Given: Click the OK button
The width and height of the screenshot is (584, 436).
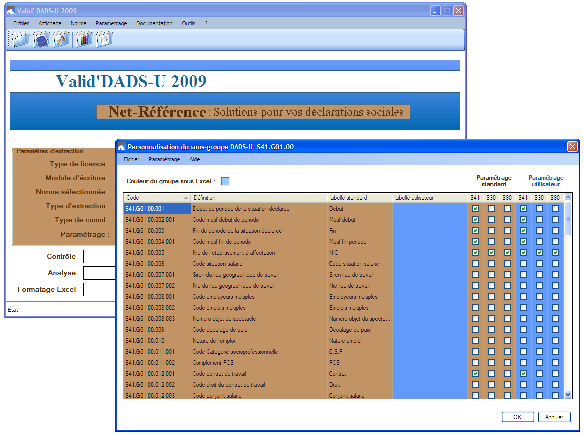Looking at the screenshot, I should pos(518,417).
